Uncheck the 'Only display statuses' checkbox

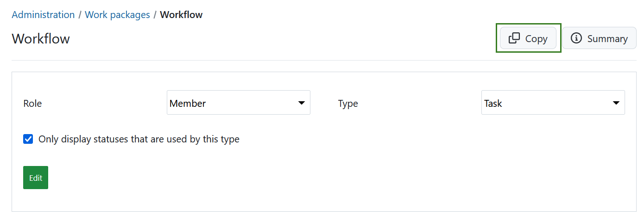click(28, 139)
